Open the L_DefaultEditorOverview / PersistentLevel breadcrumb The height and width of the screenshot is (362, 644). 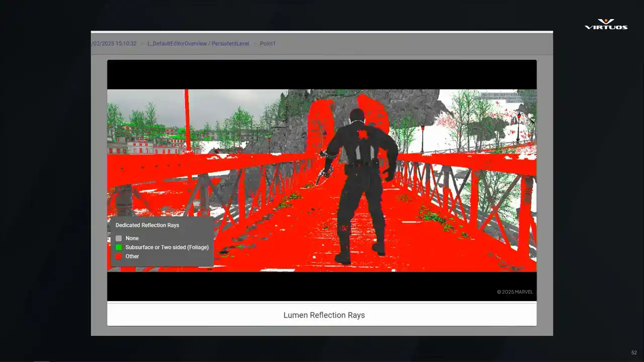pyautogui.click(x=198, y=44)
